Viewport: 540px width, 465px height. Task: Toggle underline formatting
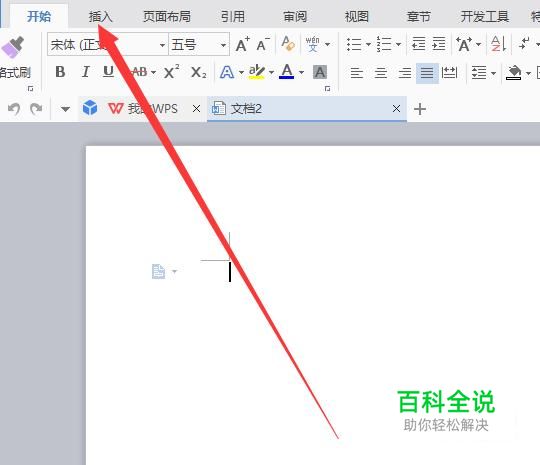click(x=108, y=72)
